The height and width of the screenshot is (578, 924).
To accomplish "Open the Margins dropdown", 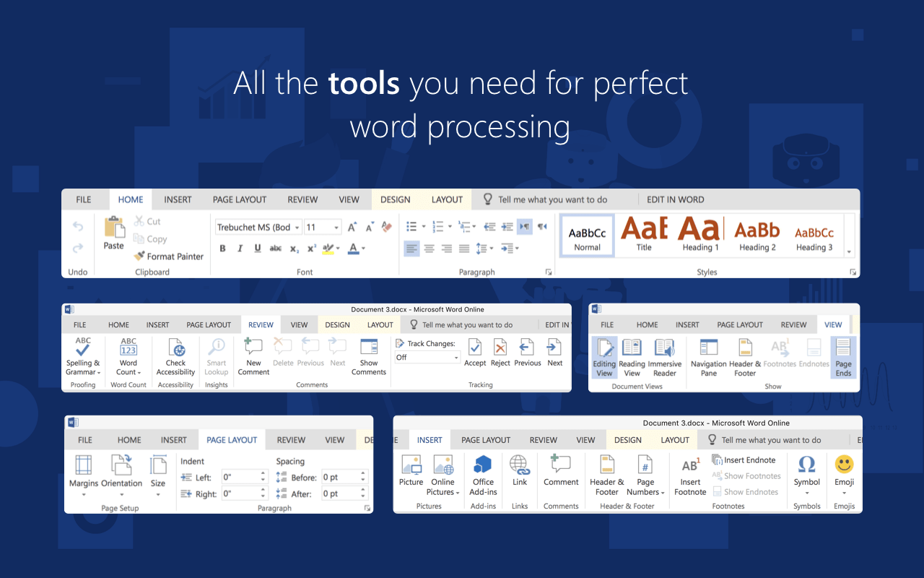I will pyautogui.click(x=84, y=495).
